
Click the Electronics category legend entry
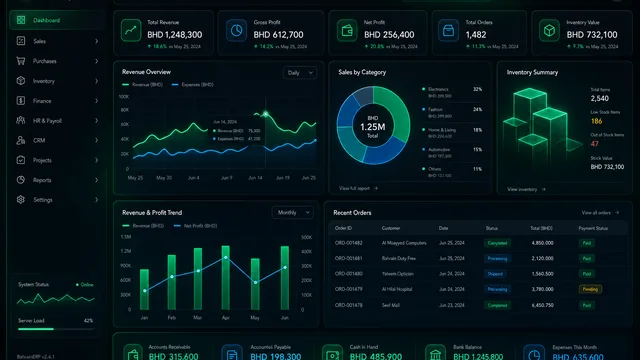coord(452,92)
